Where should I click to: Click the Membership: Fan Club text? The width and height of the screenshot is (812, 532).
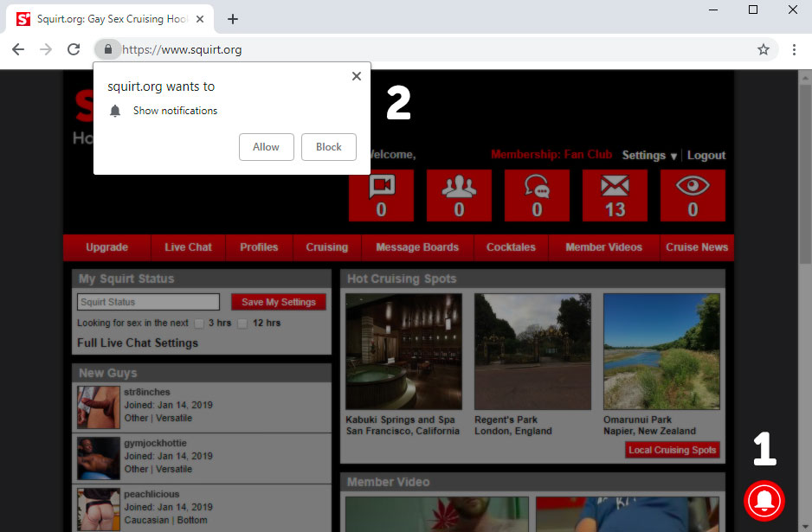click(x=551, y=155)
